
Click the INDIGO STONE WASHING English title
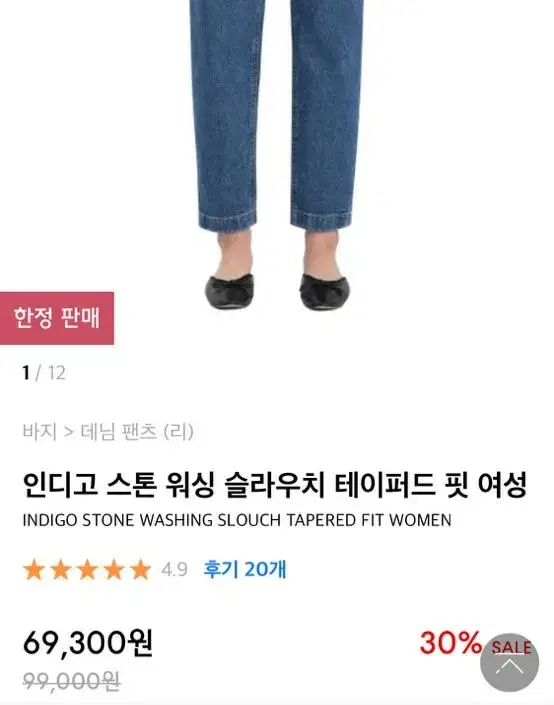click(x=237, y=520)
